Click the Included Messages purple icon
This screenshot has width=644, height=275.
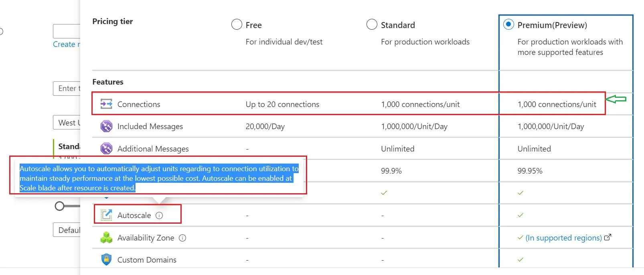pyautogui.click(x=106, y=126)
